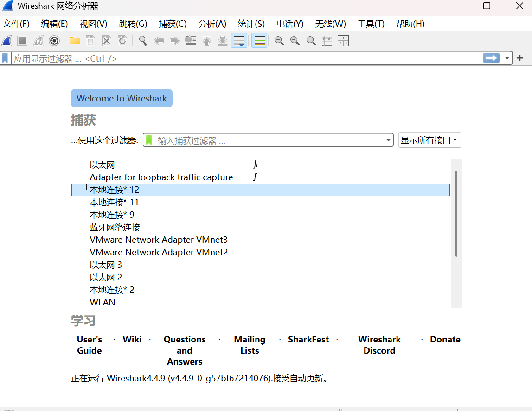Select VMware Network Adapter VMnet3

tap(261, 240)
